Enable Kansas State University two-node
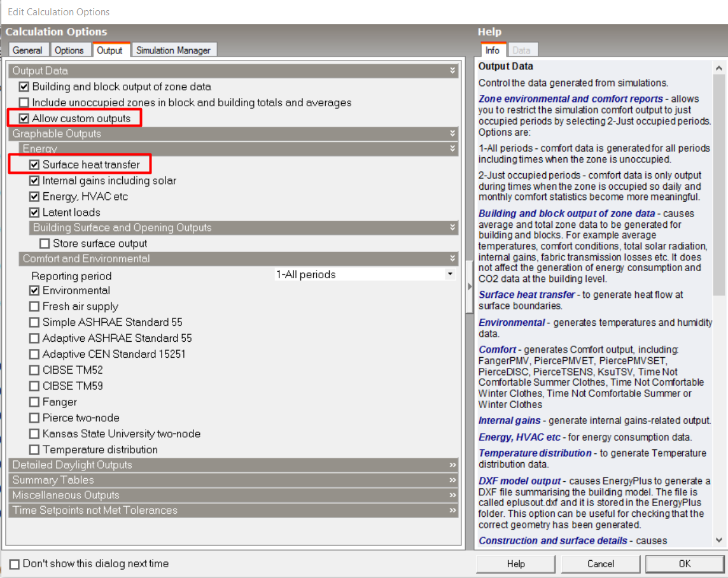Viewport: 728px width, 578px height. pos(34,433)
